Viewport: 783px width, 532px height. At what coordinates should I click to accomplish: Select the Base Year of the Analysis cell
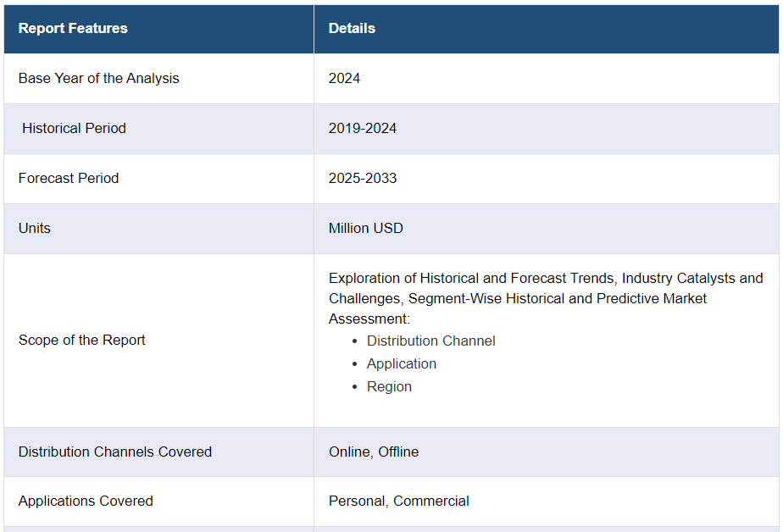tap(99, 78)
